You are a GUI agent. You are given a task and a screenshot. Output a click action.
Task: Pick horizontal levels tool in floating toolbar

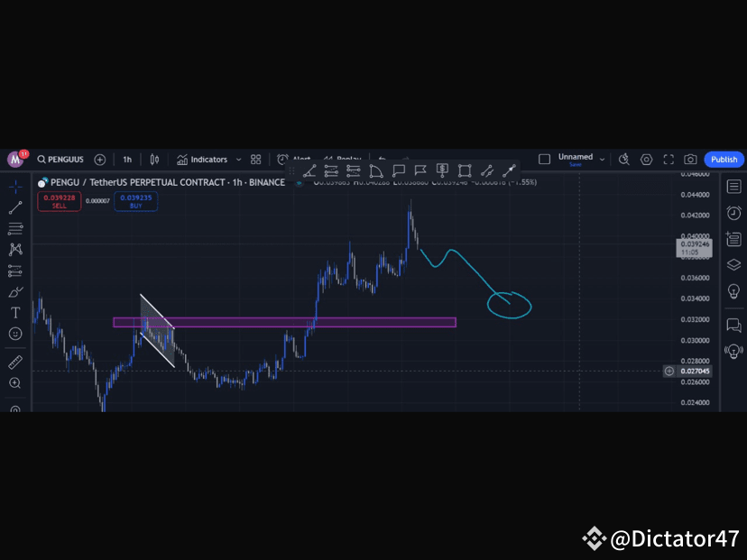354,170
